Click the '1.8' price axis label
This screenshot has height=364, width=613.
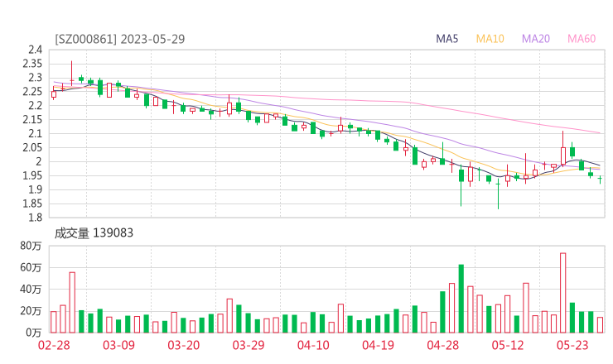pyautogui.click(x=35, y=218)
